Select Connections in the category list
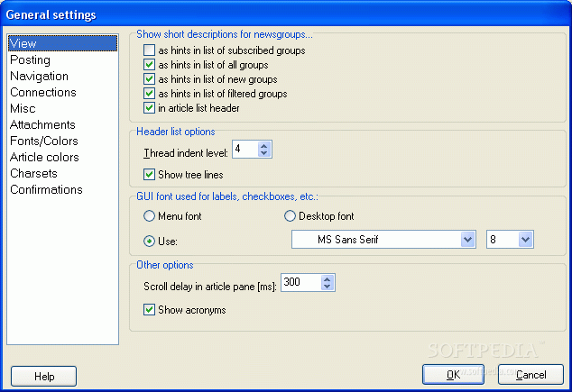 point(43,92)
